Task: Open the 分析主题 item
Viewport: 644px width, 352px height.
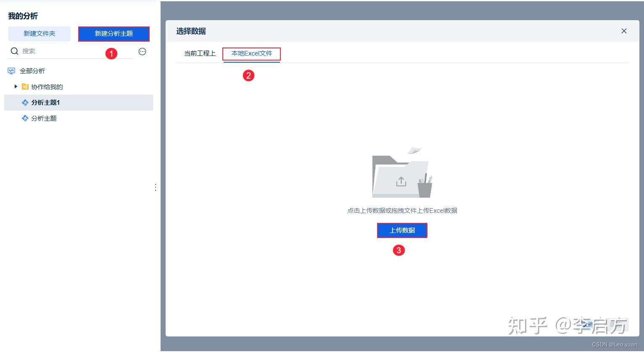Action: [79, 119]
